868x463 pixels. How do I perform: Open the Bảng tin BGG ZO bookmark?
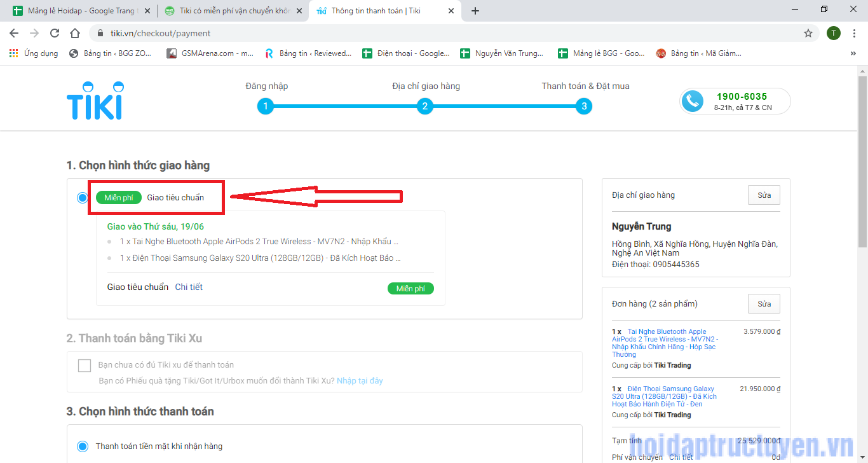coord(111,53)
